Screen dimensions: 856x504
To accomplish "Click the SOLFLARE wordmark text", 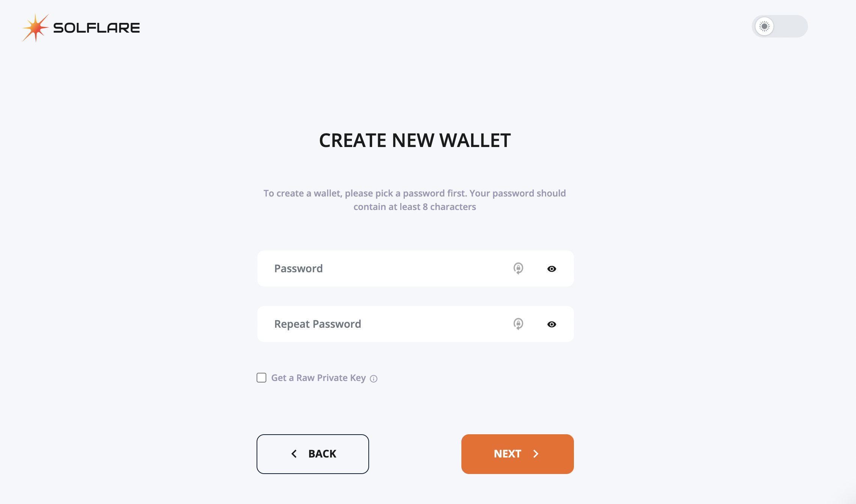I will (x=96, y=28).
